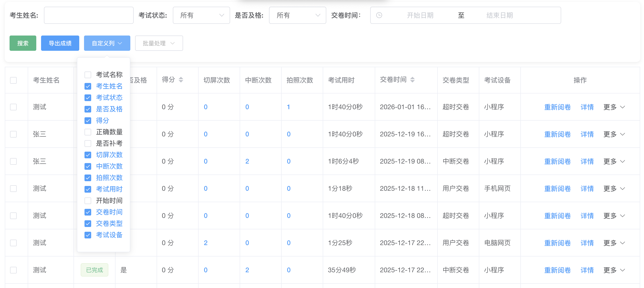The height and width of the screenshot is (288, 644).
Task: Select 正确数量 option in column list
Action: click(x=109, y=132)
